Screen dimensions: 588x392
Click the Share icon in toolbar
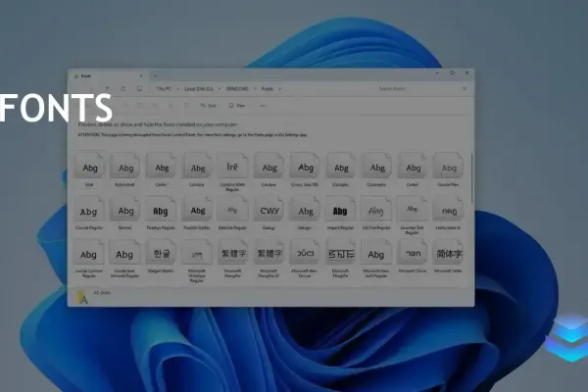coord(171,106)
